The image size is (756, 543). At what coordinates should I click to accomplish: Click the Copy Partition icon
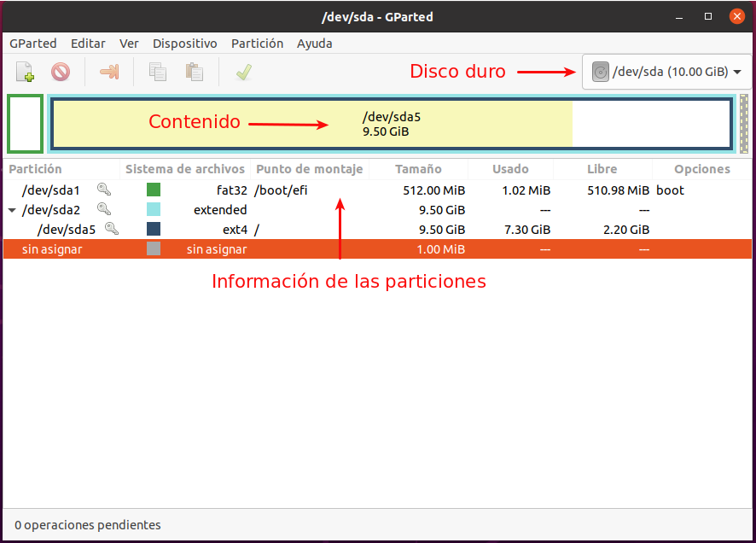(x=157, y=71)
